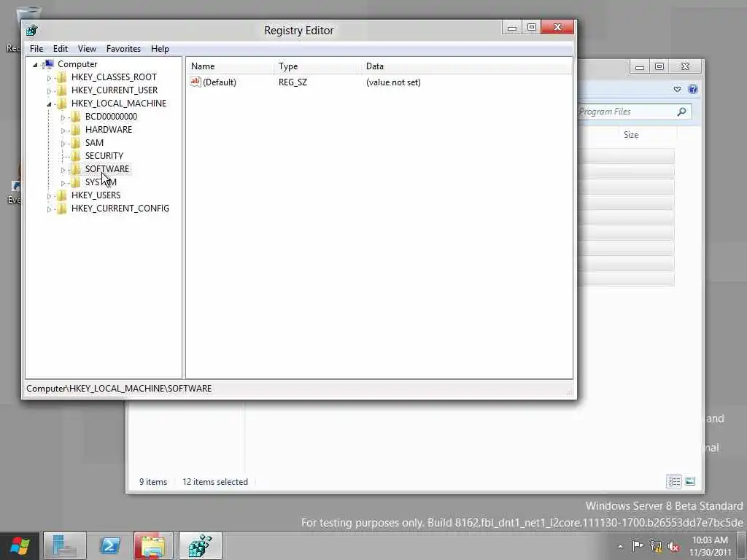Open the Help menu

pos(160,49)
